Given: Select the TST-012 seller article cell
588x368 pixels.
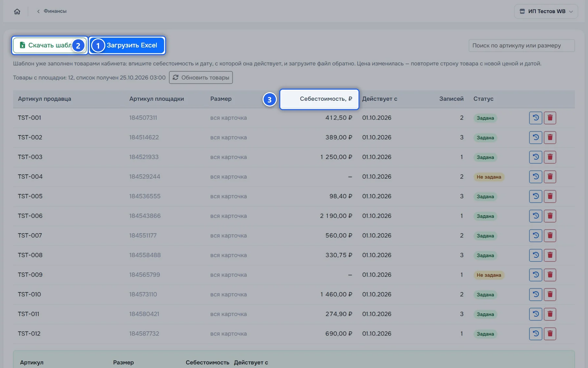Looking at the screenshot, I should pos(29,334).
